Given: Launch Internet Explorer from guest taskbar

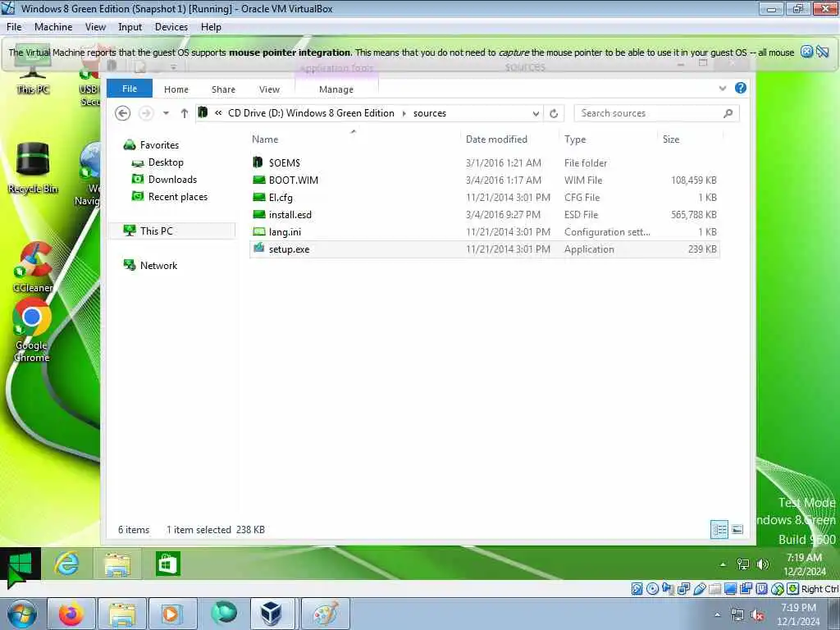Looking at the screenshot, I should [x=67, y=564].
